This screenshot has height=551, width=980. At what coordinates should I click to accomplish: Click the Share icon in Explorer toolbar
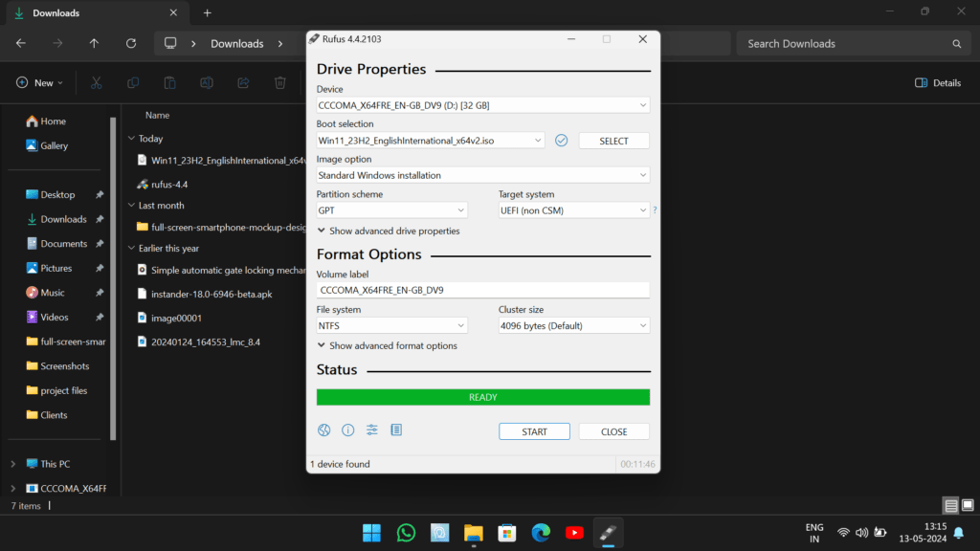(x=243, y=82)
